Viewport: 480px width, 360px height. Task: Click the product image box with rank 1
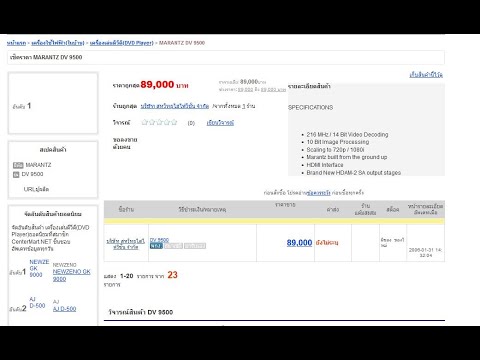pos(53,103)
